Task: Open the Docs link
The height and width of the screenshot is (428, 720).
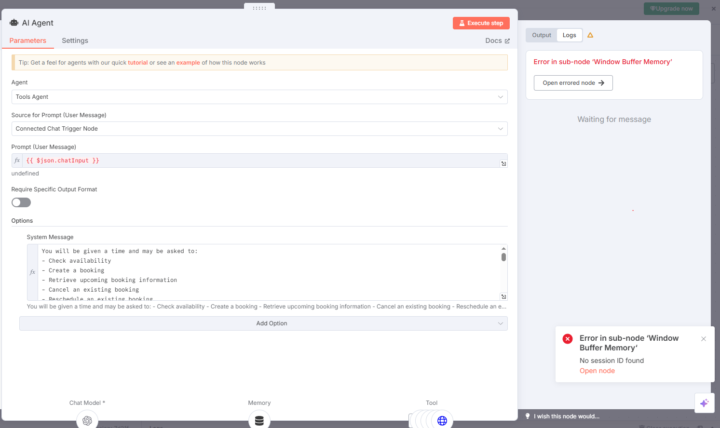Action: (497, 40)
